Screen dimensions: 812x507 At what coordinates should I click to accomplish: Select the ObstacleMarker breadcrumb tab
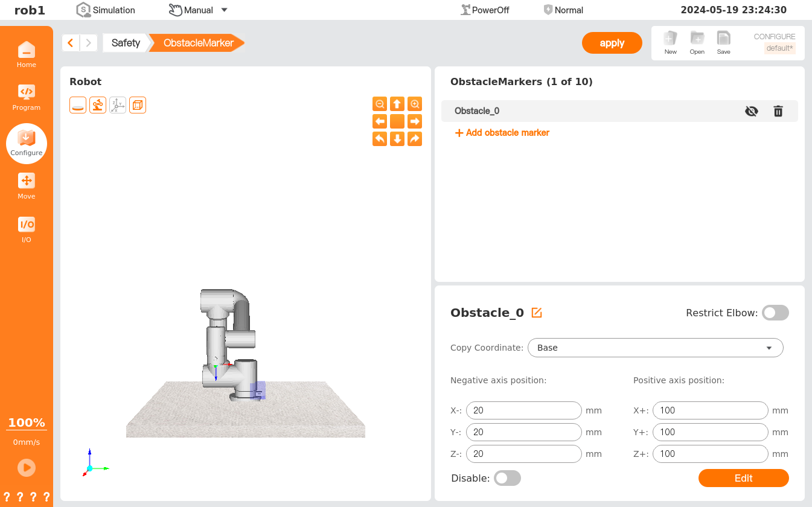[x=198, y=43]
